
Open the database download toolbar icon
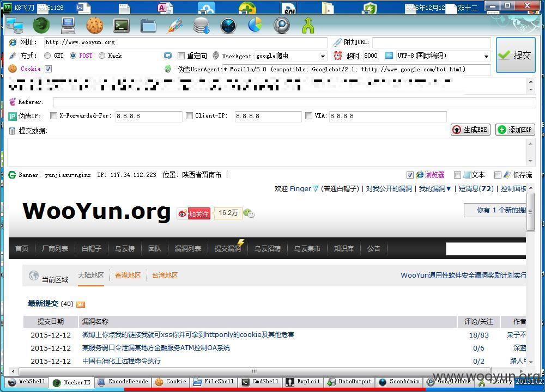tap(201, 26)
